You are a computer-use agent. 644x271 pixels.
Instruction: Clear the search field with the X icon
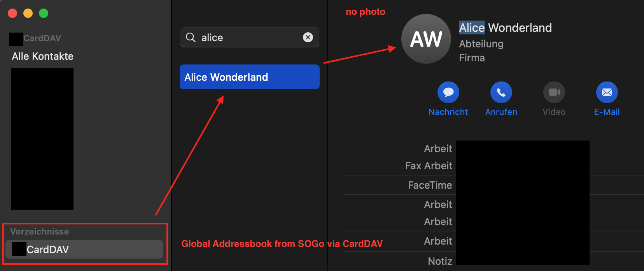click(308, 37)
